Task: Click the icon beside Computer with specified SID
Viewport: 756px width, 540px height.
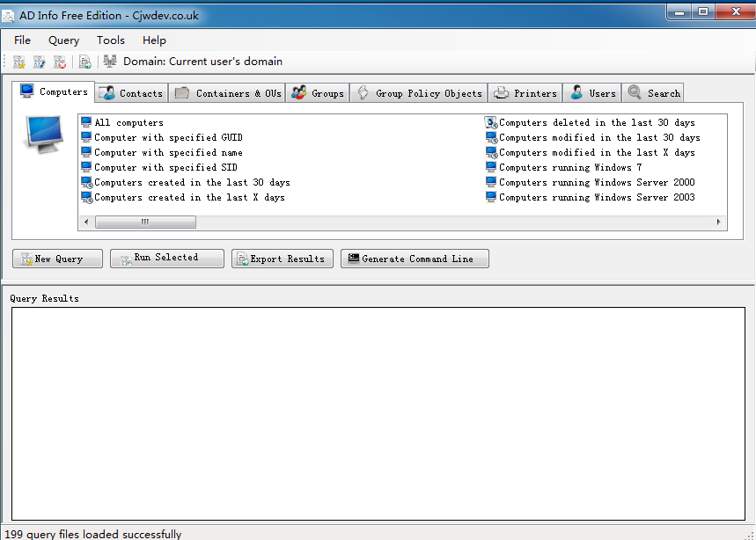Action: pyautogui.click(x=86, y=167)
